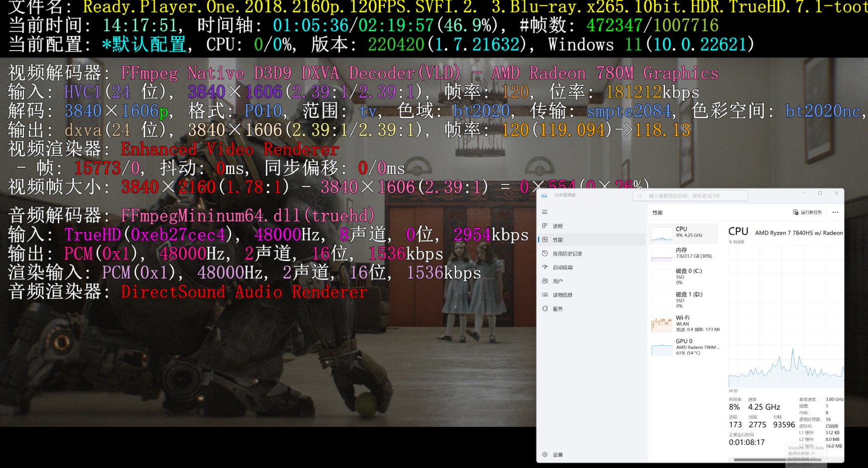The height and width of the screenshot is (468, 868).
Task: Click the process count "173"
Action: coord(735,425)
